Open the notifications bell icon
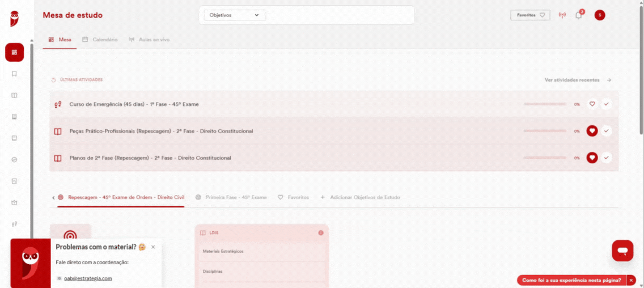 tap(578, 15)
